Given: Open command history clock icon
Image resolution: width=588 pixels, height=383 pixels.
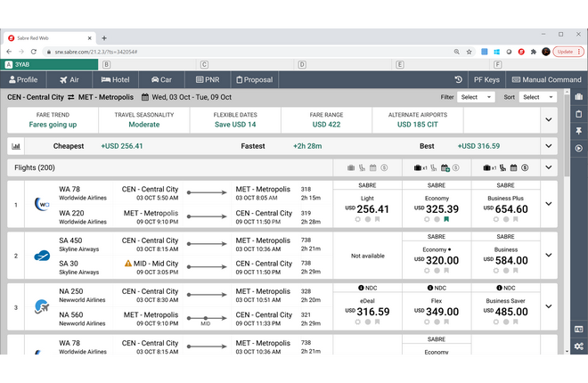Looking at the screenshot, I should 458,79.
